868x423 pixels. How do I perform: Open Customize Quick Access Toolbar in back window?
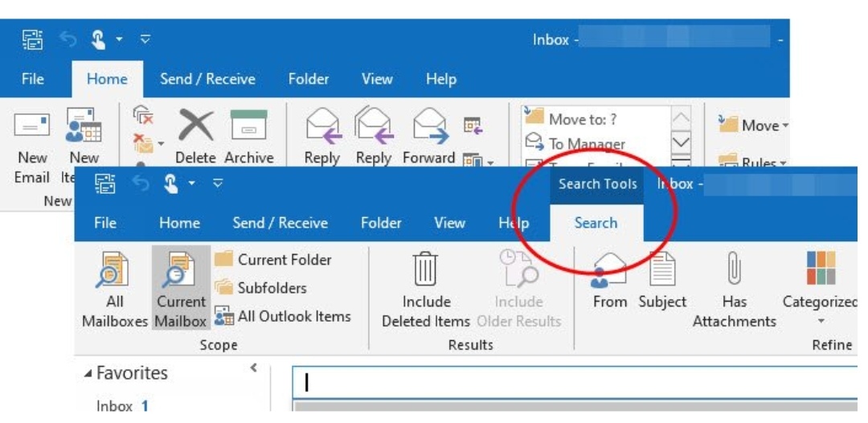click(145, 39)
